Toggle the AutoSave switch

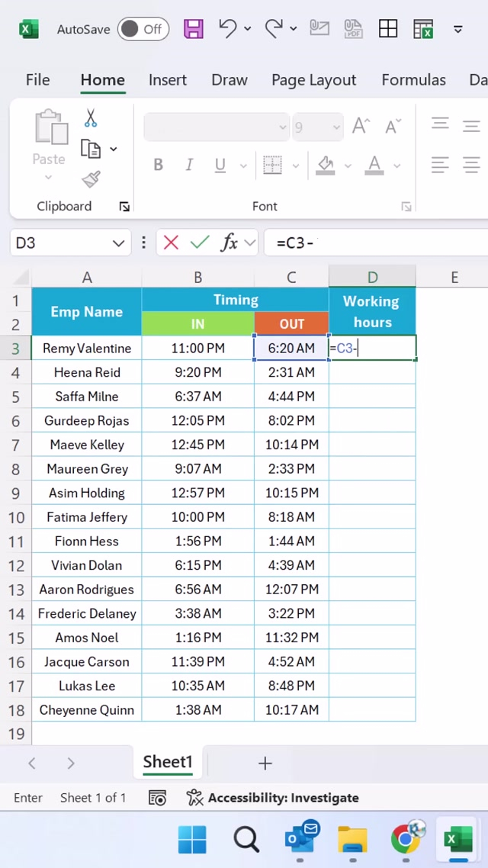[x=143, y=29]
